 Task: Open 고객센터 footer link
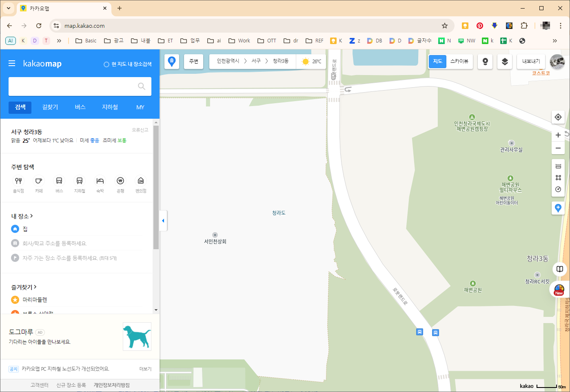tap(39, 385)
